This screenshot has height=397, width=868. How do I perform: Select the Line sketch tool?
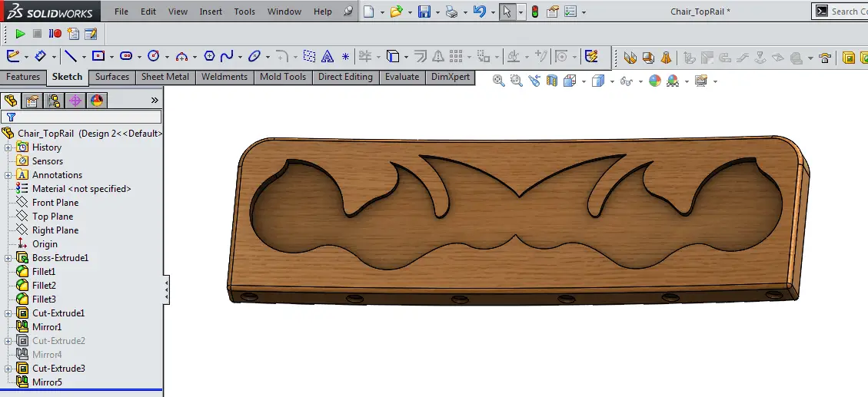pyautogui.click(x=70, y=56)
